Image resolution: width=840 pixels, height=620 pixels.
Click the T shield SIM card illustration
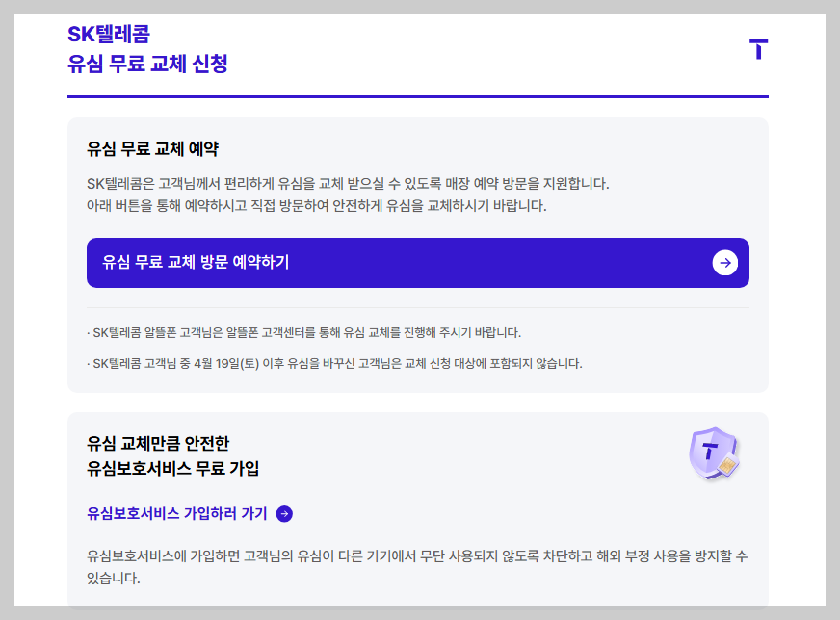[x=714, y=453]
